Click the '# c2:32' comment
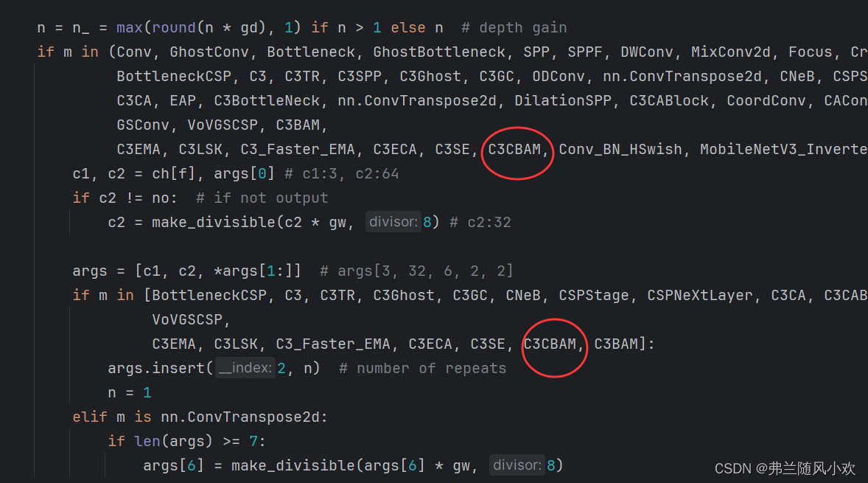 coord(480,223)
